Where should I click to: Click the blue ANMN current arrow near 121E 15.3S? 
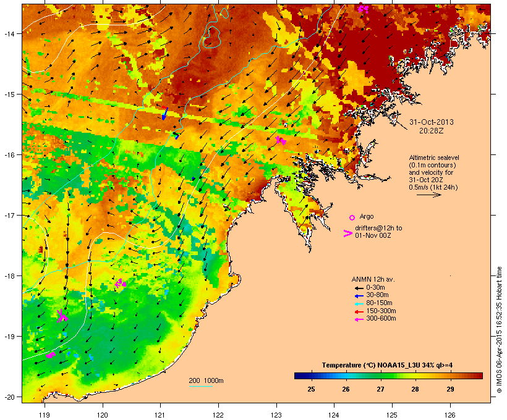[x=164, y=114]
